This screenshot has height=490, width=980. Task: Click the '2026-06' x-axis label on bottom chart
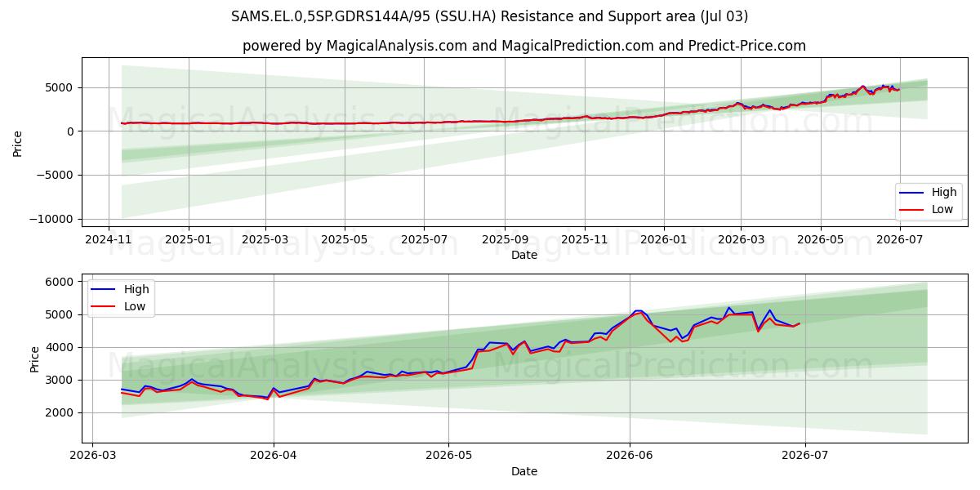[630, 455]
